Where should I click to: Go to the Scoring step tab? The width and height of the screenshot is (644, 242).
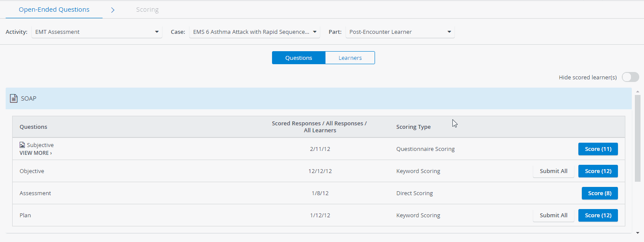[x=147, y=10]
